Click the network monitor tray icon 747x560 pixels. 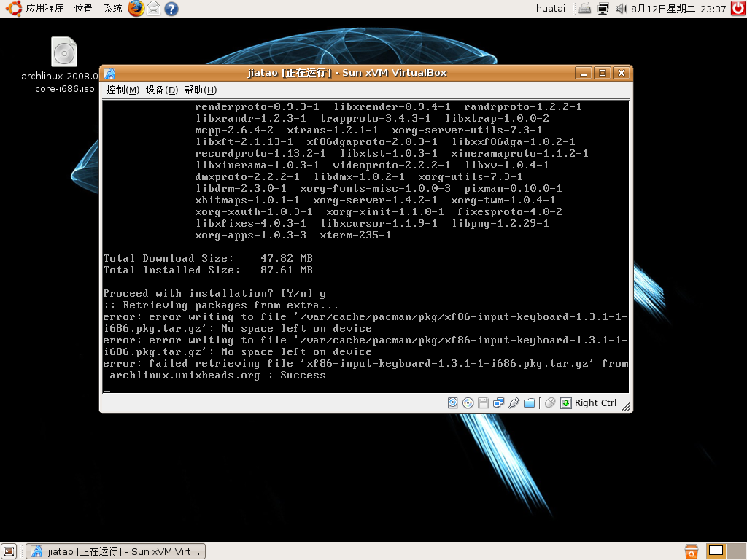pos(603,8)
